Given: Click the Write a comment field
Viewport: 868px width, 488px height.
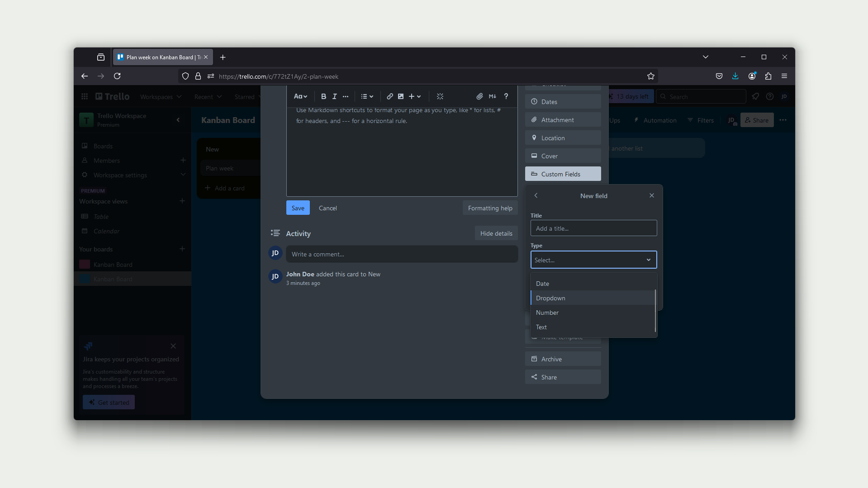Looking at the screenshot, I should point(402,254).
